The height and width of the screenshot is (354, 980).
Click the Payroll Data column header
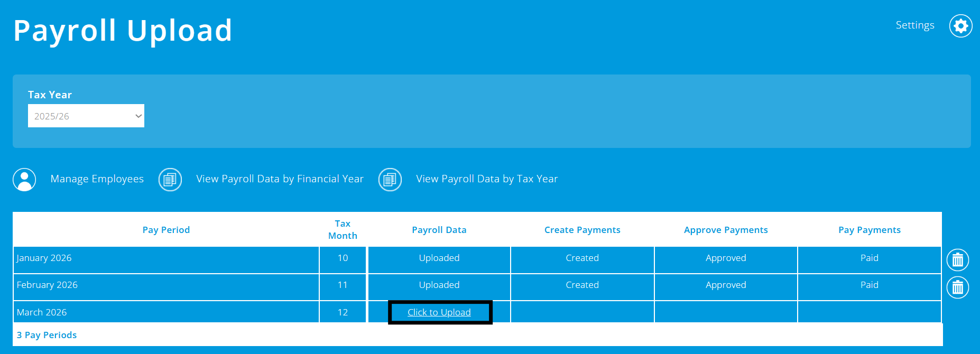click(439, 230)
